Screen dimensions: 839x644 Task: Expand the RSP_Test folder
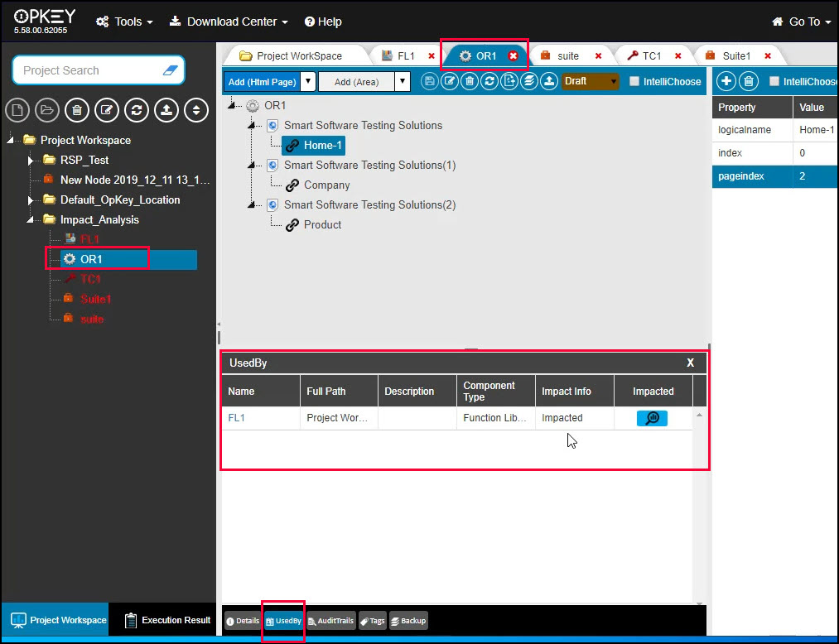[x=31, y=160]
